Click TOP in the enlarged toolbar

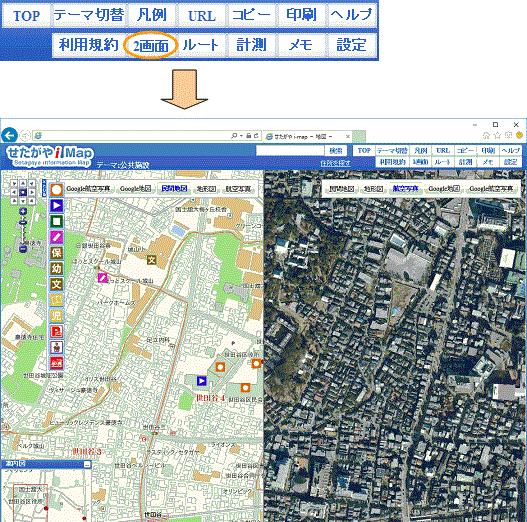[x=26, y=15]
